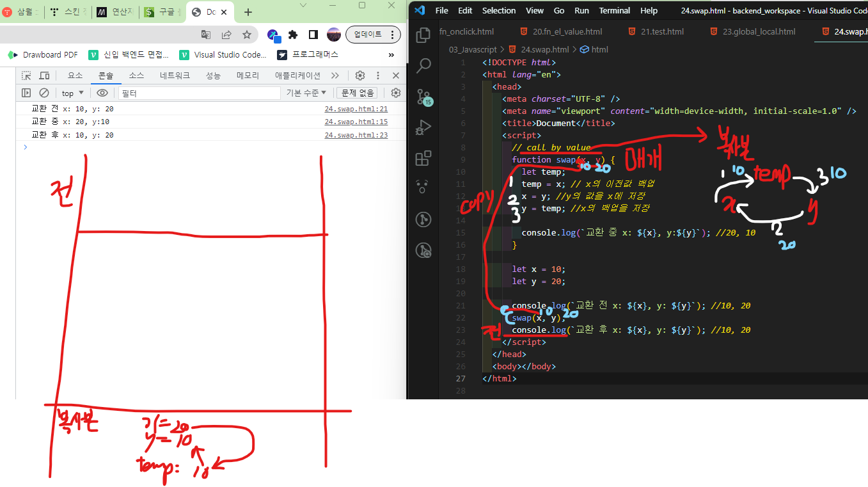
Task: Open console link 24.swap.html:21
Action: [356, 109]
